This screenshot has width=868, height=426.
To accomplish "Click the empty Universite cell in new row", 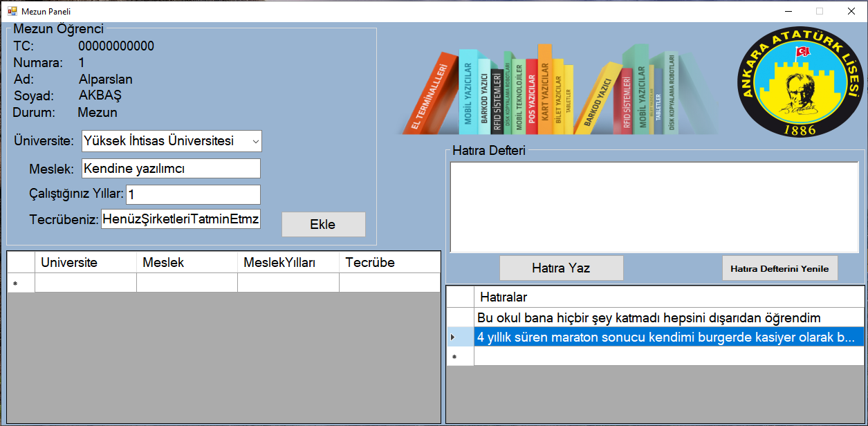I will [85, 283].
